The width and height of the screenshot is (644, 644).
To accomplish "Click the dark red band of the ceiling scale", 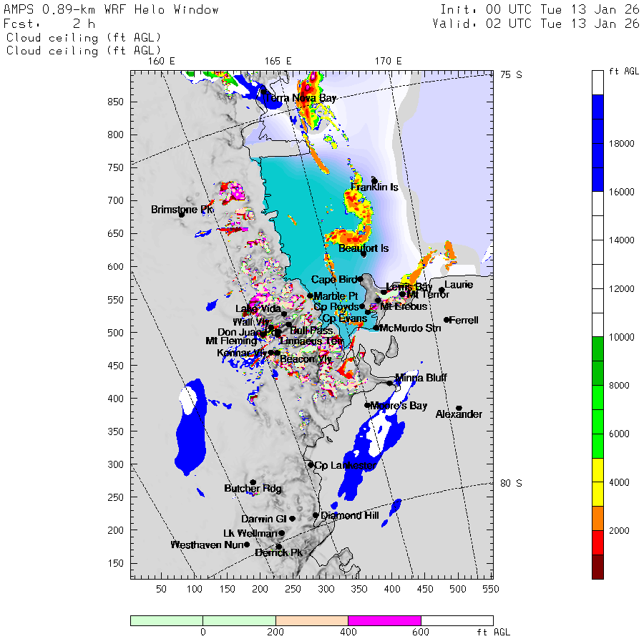I will (597, 567).
